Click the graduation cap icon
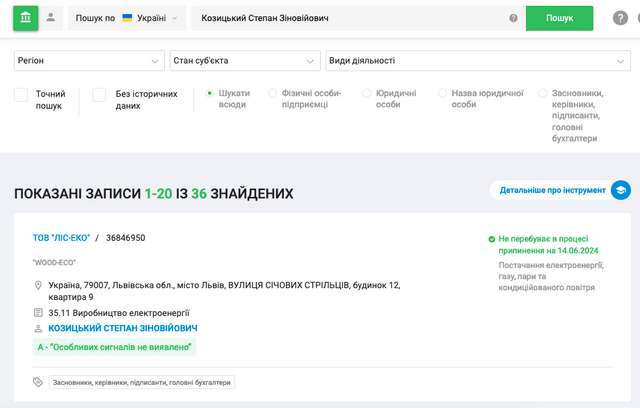This screenshot has height=408, width=640. [x=620, y=190]
